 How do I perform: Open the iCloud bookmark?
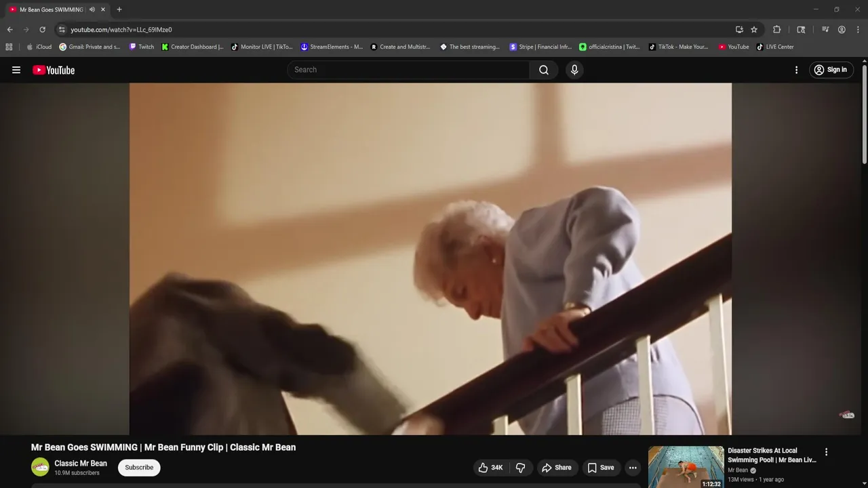39,47
